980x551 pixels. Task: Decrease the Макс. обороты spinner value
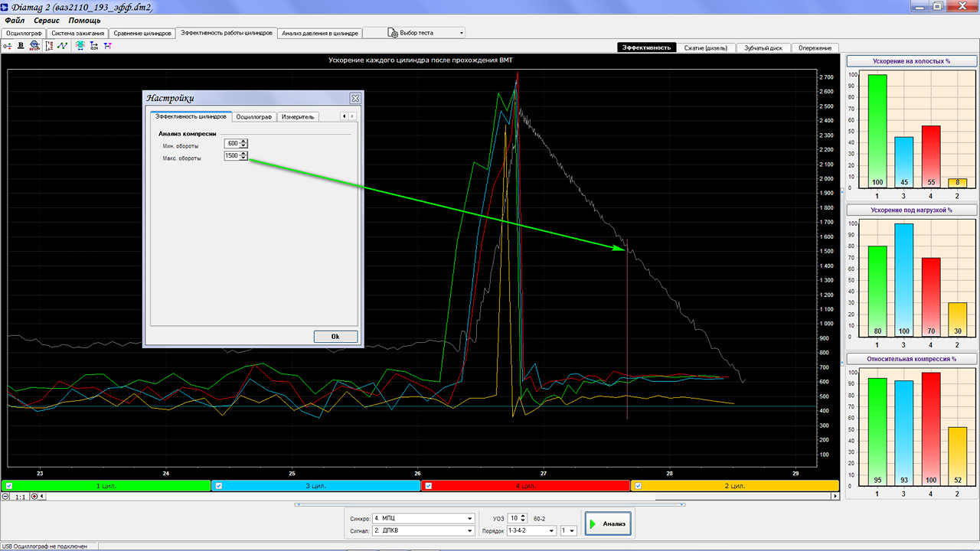[x=243, y=158]
